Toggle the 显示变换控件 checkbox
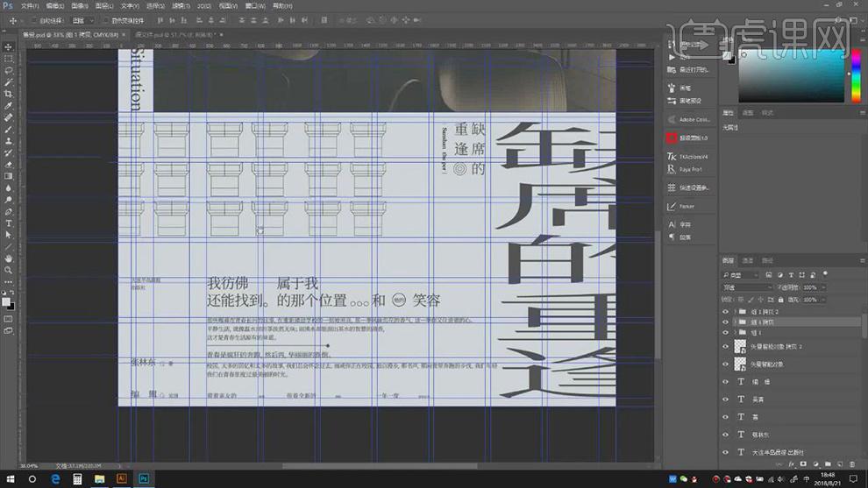This screenshot has width=868, height=488. click(106, 20)
